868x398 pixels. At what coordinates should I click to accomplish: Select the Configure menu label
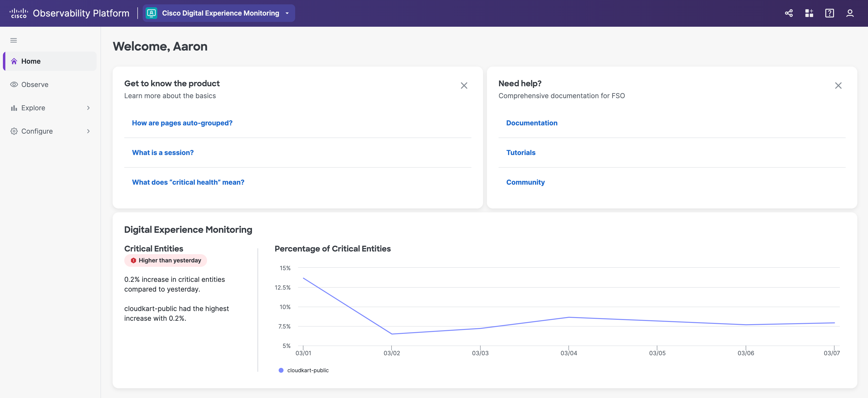(37, 131)
